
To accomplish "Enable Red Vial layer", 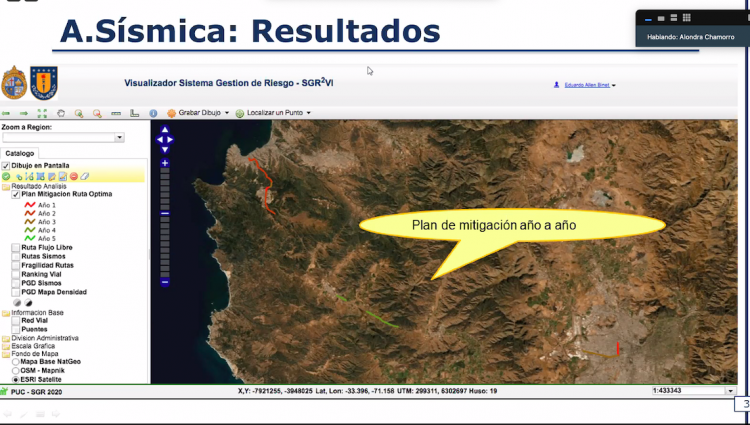I will (x=16, y=321).
